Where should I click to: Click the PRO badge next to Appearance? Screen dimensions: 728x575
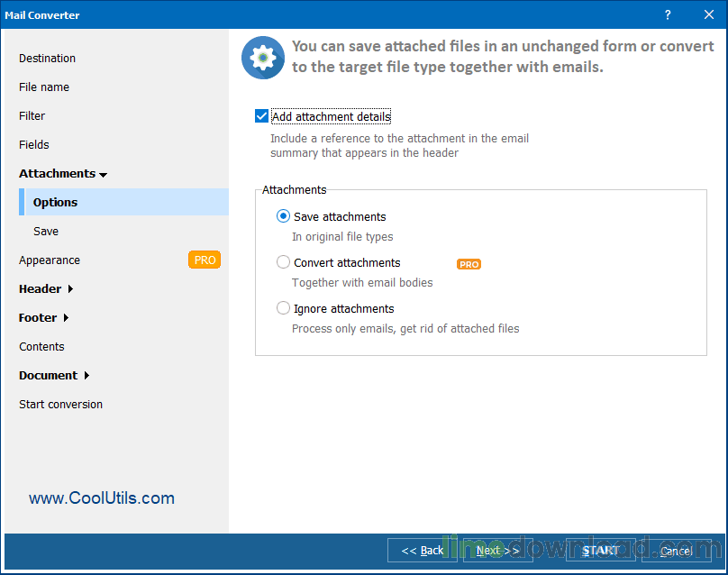[x=205, y=260]
